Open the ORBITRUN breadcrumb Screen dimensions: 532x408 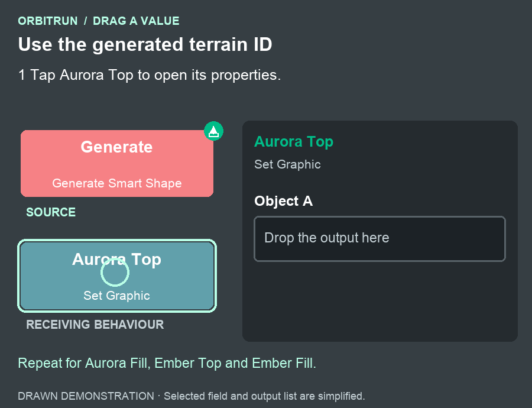click(x=48, y=21)
